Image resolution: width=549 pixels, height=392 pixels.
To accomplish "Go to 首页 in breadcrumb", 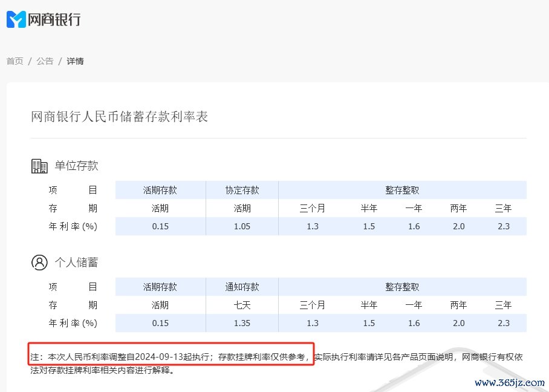I will (15, 61).
